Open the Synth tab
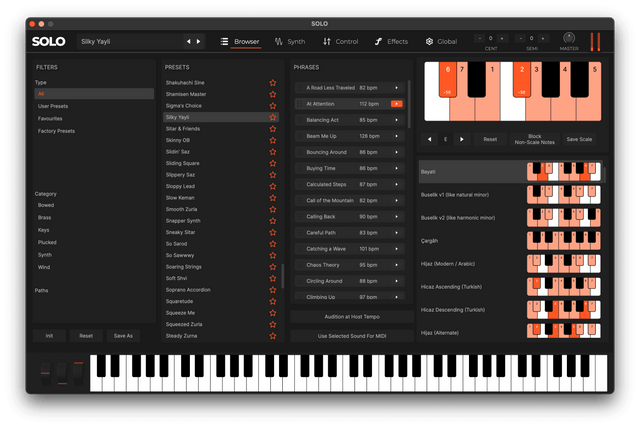 tap(290, 41)
